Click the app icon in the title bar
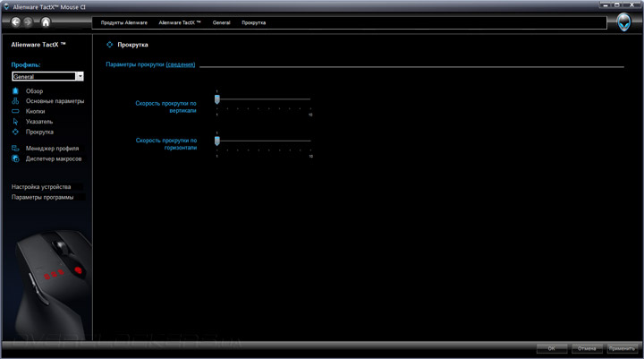The height and width of the screenshot is (359, 644). coord(5,6)
